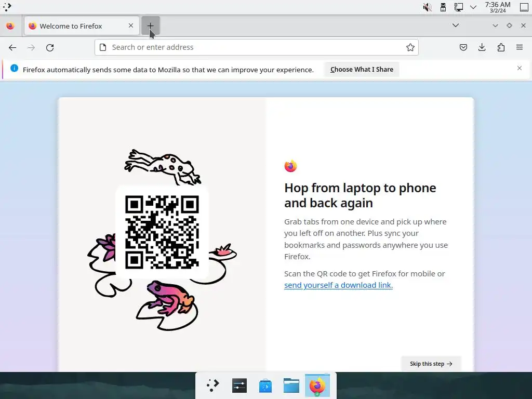Click the page icon in address bar
532x399 pixels.
tap(103, 47)
